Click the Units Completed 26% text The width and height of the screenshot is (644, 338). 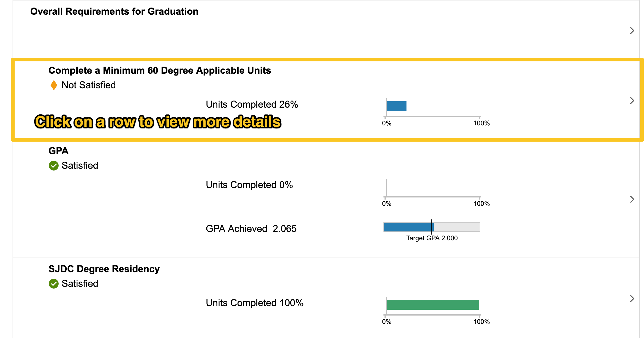pyautogui.click(x=252, y=104)
